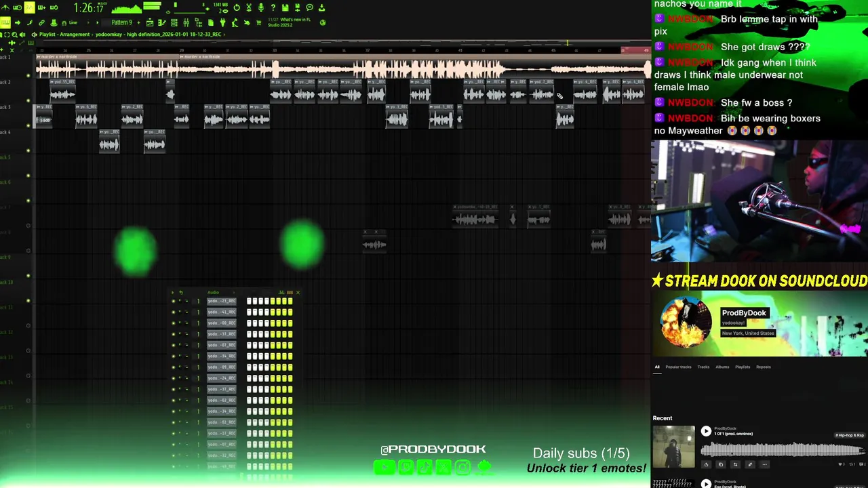Click the undo history circular arrow icon
The width and height of the screenshot is (868, 488).
click(237, 7)
